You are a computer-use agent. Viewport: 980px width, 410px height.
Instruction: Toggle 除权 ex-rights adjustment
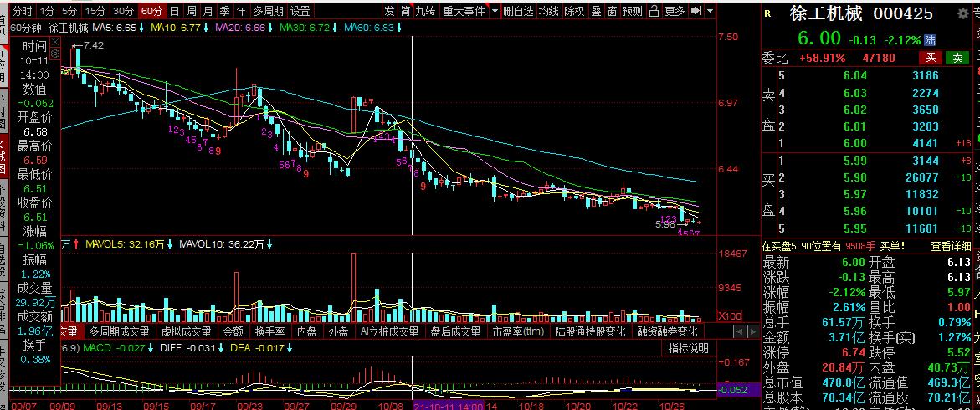pos(574,11)
